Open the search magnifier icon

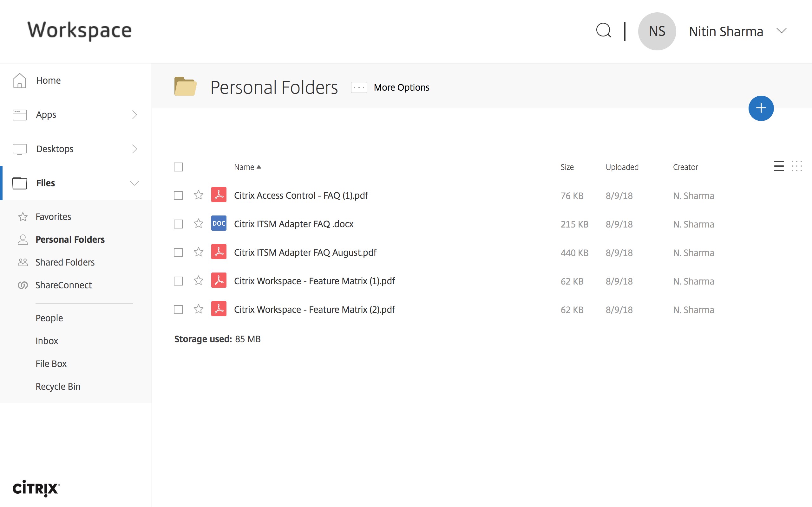[603, 31]
